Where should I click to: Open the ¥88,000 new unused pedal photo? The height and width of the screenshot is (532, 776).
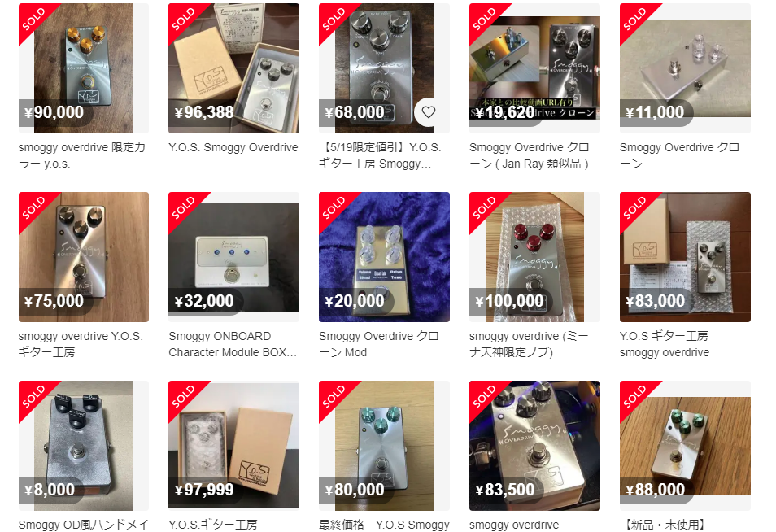685,446
